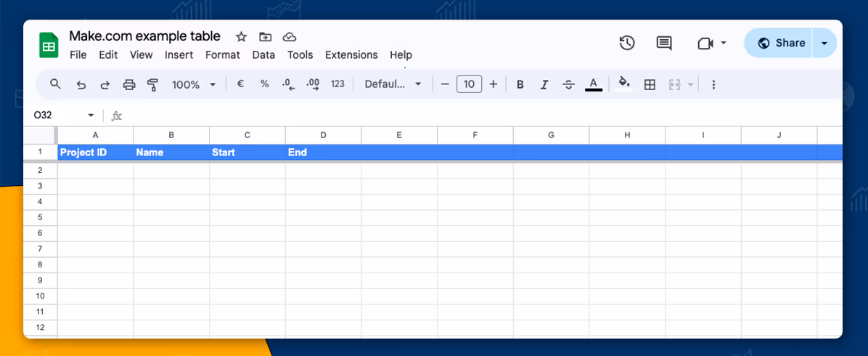This screenshot has height=356, width=868.
Task: Open the cell borders icon
Action: click(x=650, y=85)
